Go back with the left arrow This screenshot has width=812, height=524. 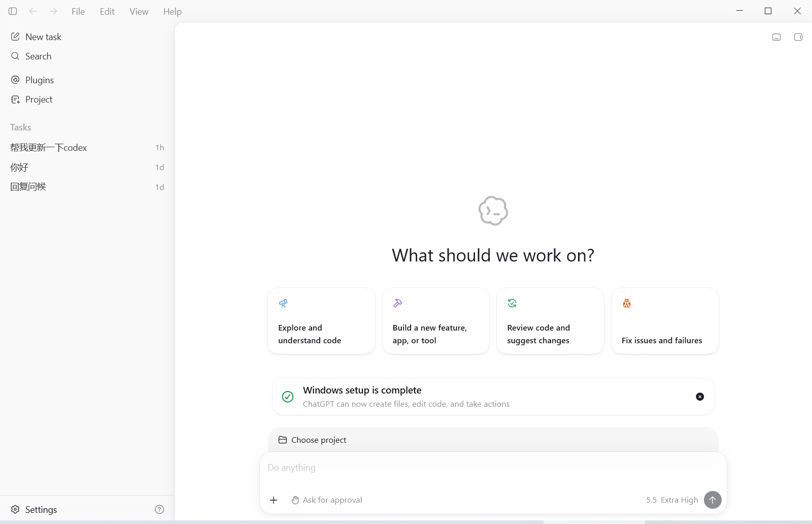[x=33, y=11]
